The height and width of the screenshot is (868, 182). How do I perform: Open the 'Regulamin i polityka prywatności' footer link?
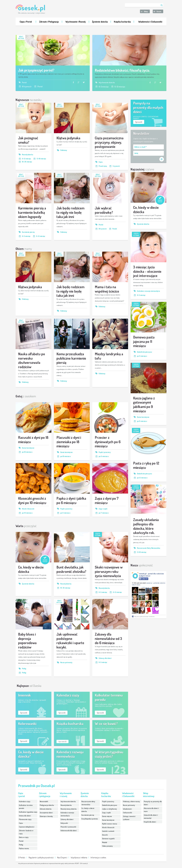click(41, 858)
